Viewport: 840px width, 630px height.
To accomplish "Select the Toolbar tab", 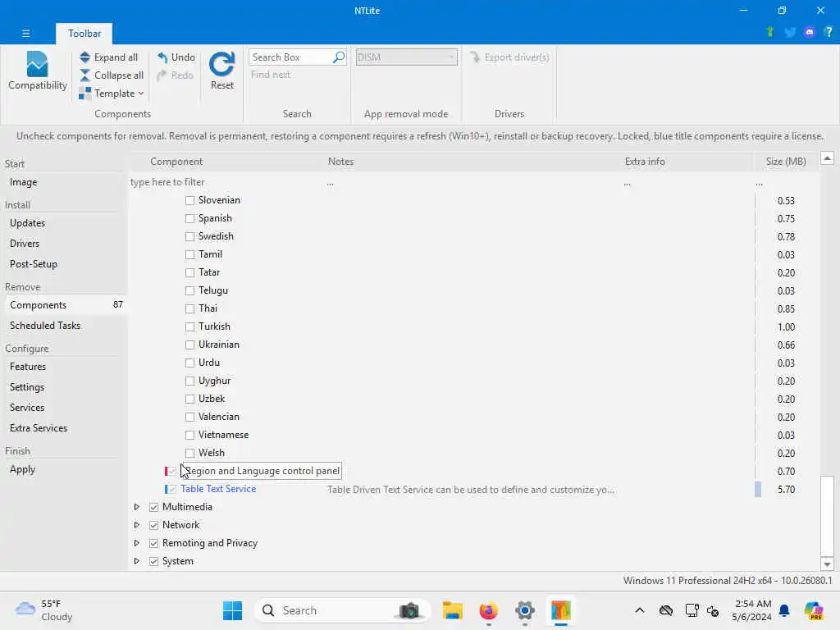I will point(84,33).
